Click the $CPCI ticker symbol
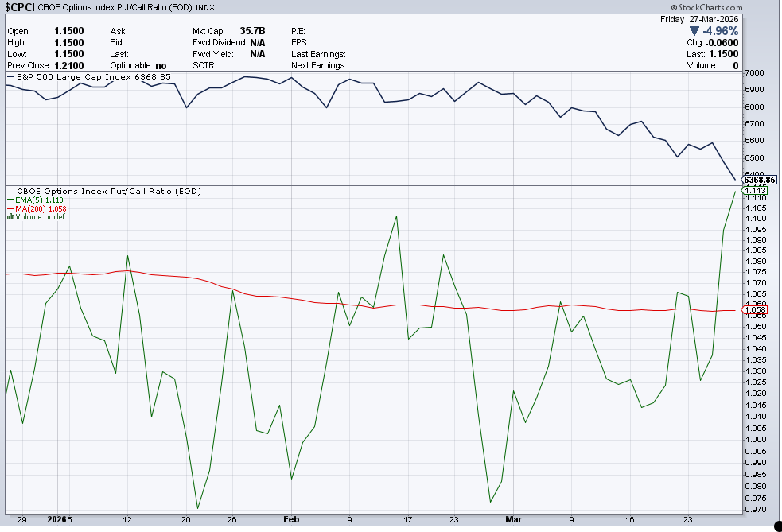The width and height of the screenshot is (782, 532). coord(19,7)
